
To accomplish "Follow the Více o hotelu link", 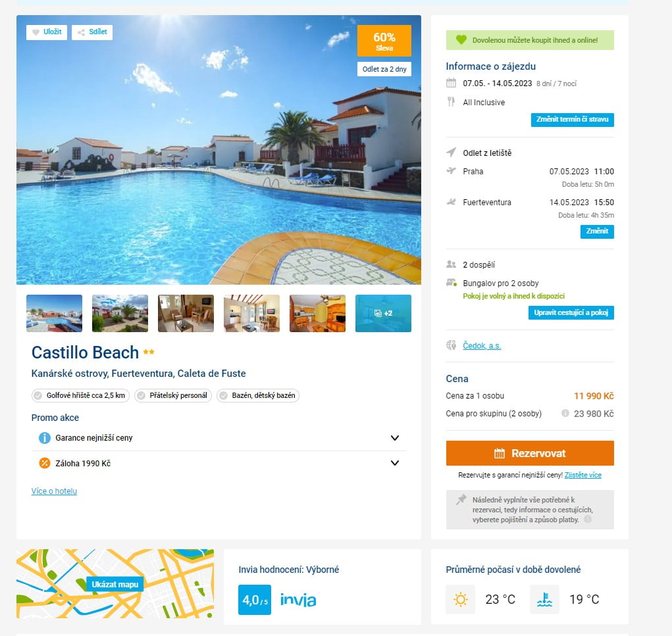I will coord(54,491).
